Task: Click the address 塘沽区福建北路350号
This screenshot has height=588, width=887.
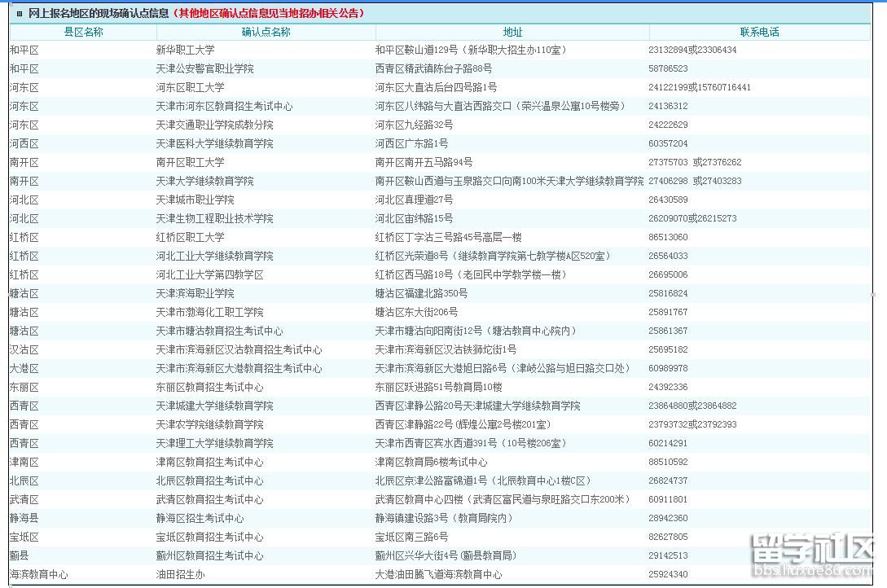Action: coord(421,293)
